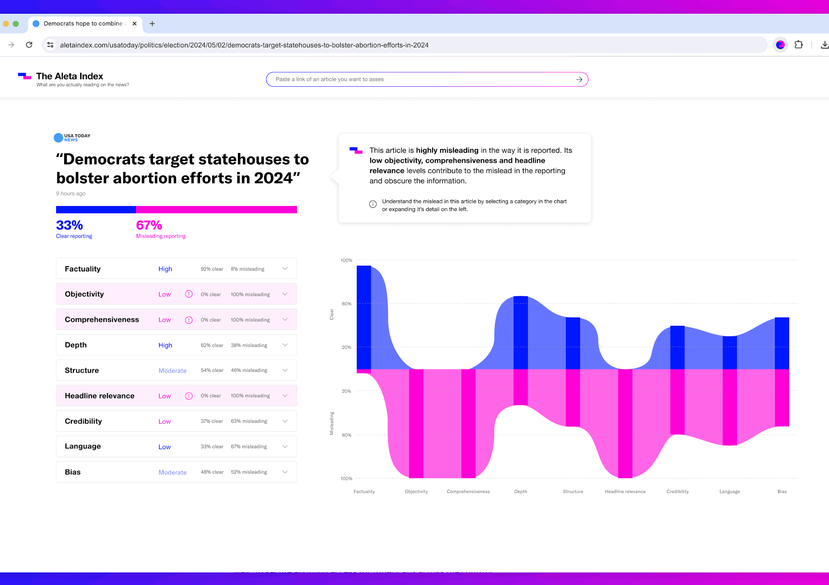Click the warning icon in the Objectivity row

(x=189, y=294)
